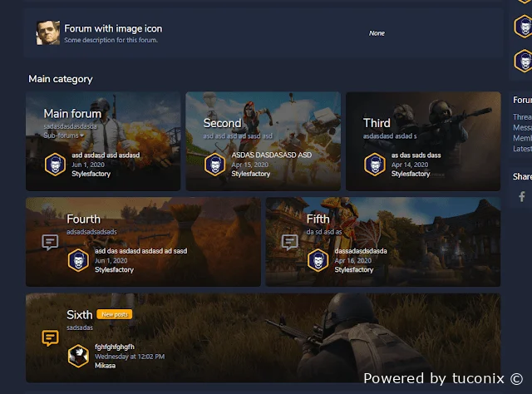Click the Forum with image icon avatar picture

click(48, 32)
